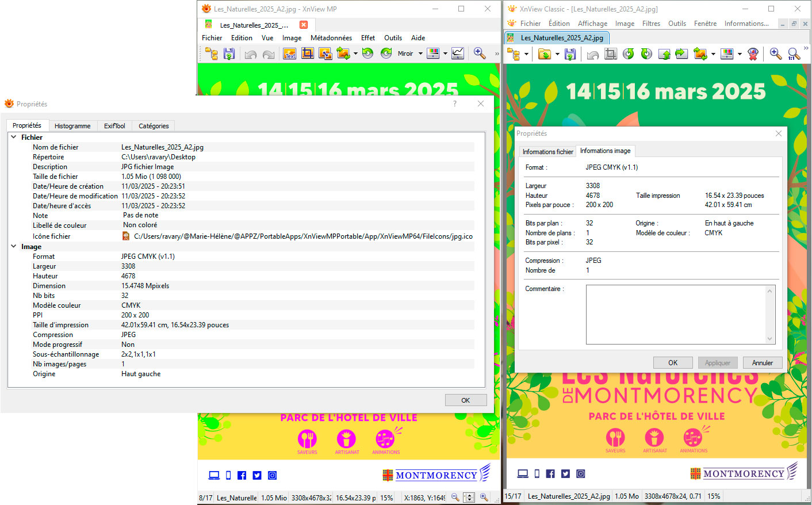Click the Add Text icon in XnView MP
812x505 pixels.
tap(289, 54)
